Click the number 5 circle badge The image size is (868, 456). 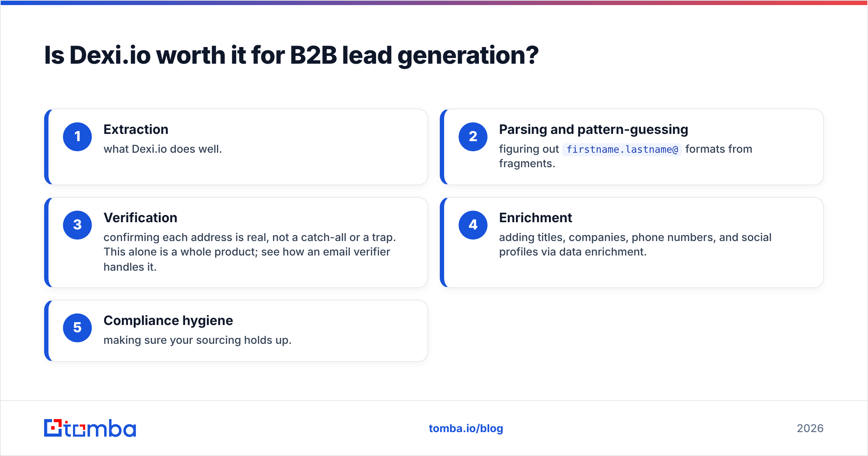tap(77, 328)
